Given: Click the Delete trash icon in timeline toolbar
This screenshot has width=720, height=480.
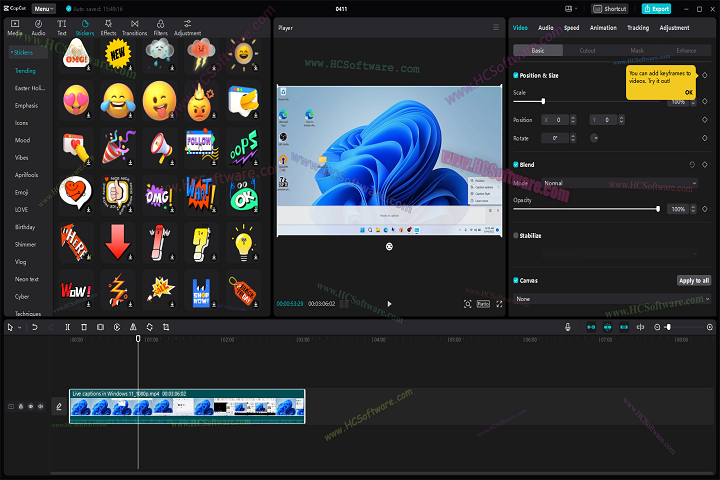Looking at the screenshot, I should tap(84, 327).
